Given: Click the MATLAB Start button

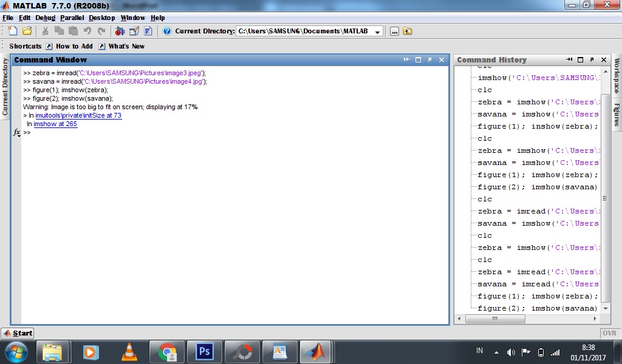Looking at the screenshot, I should coord(18,333).
